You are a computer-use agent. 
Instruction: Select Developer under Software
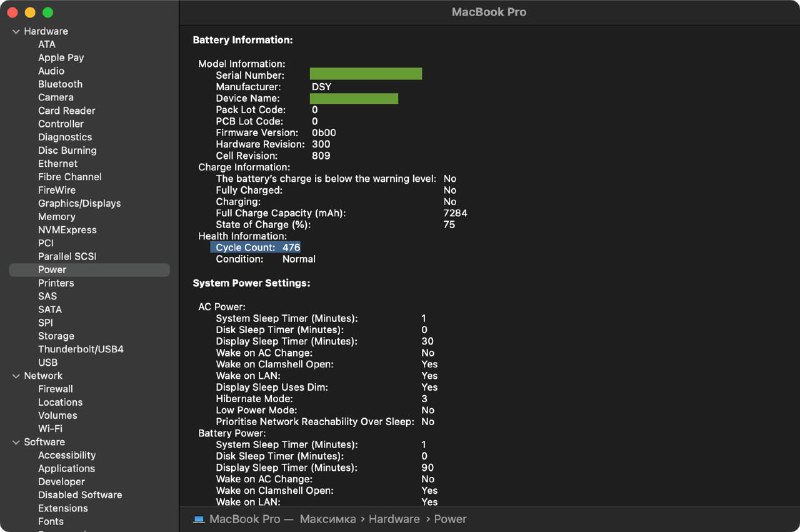pyautogui.click(x=61, y=482)
